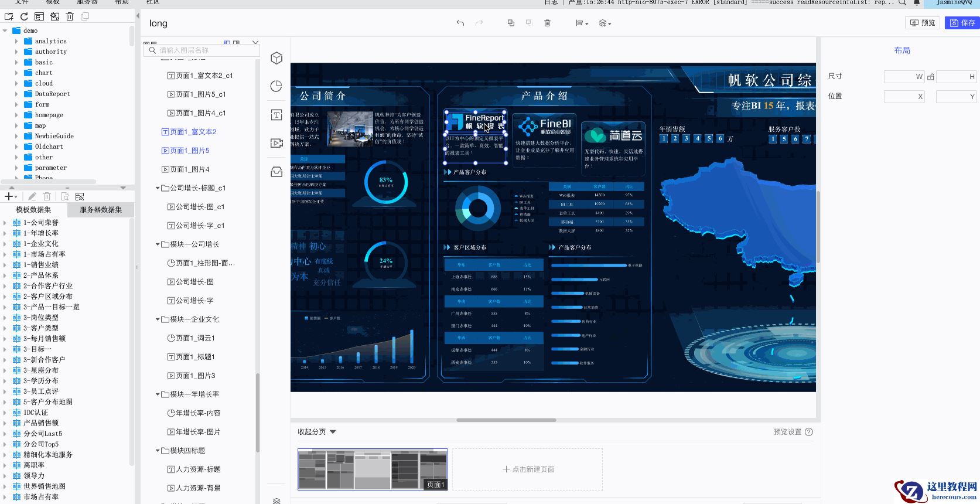
Task: Expand the chart folder
Action: [16, 73]
